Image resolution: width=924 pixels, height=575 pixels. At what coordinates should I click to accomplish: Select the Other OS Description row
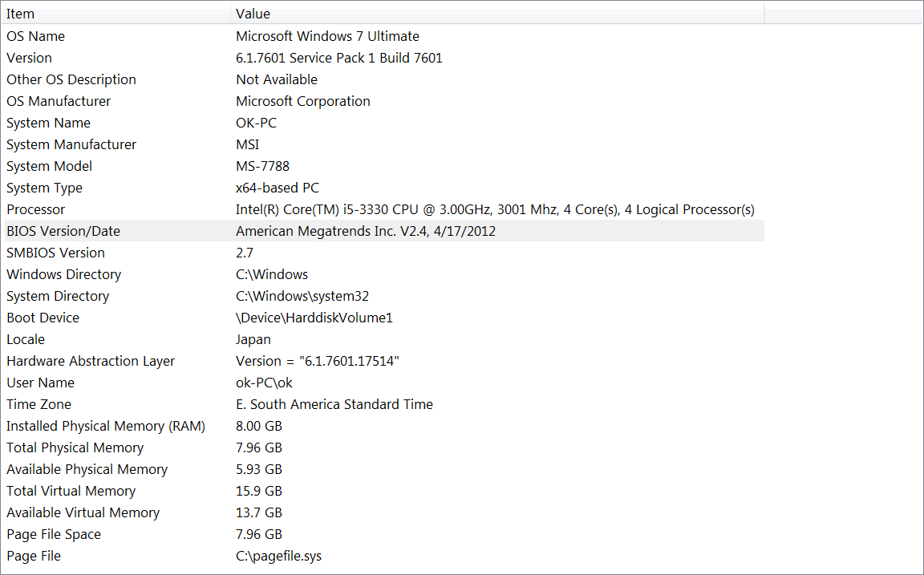point(384,79)
